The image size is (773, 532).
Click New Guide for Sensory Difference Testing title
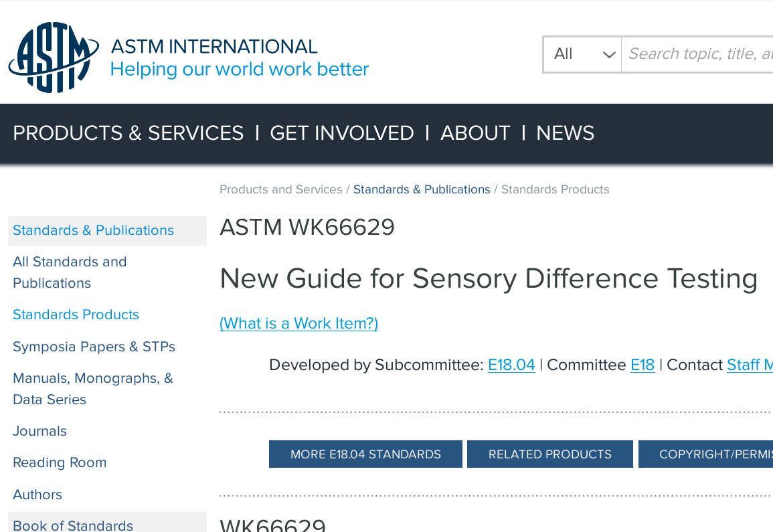click(489, 278)
